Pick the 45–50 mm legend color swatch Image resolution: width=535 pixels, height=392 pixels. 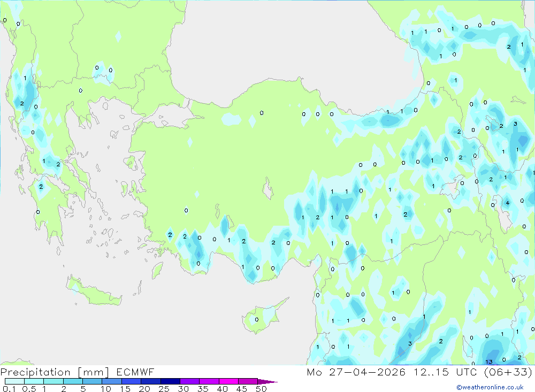tap(248, 381)
